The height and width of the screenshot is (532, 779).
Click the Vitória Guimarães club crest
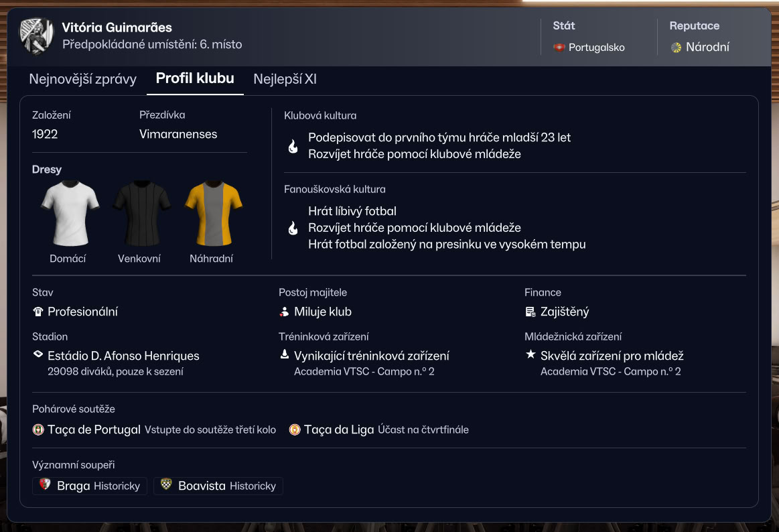(x=36, y=36)
